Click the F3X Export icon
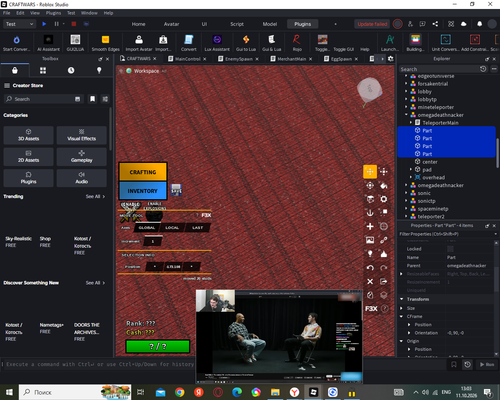The image size is (500, 400). coord(384,281)
